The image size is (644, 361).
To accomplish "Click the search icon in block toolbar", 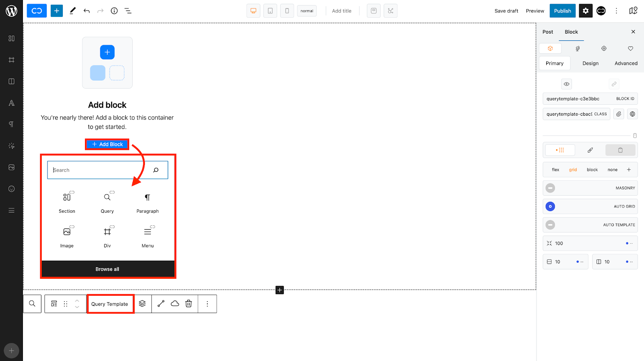I will [32, 304].
